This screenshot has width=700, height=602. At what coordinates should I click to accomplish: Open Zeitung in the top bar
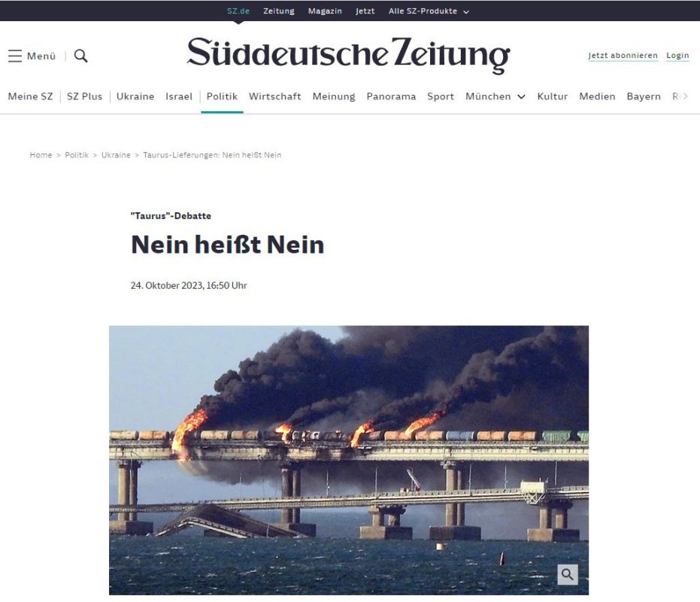pyautogui.click(x=278, y=11)
